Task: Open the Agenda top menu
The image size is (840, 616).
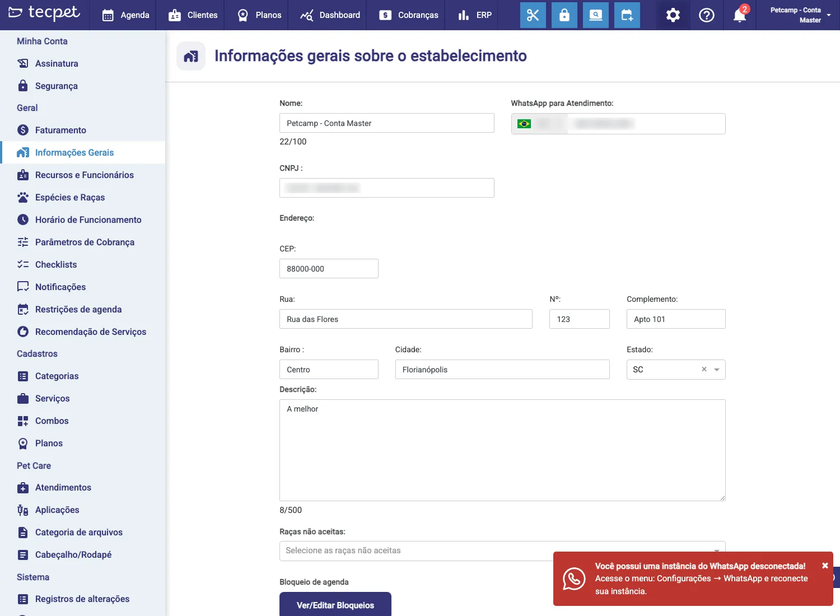Action: [126, 15]
